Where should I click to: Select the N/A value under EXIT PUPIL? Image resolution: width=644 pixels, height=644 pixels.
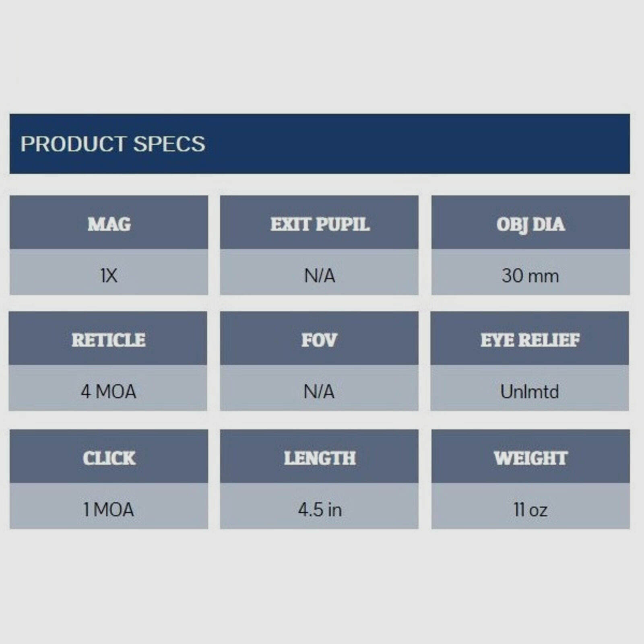point(320,276)
